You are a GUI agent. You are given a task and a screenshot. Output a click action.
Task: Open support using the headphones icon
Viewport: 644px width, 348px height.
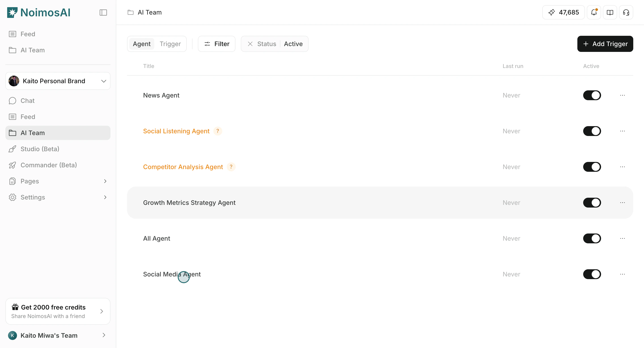626,12
